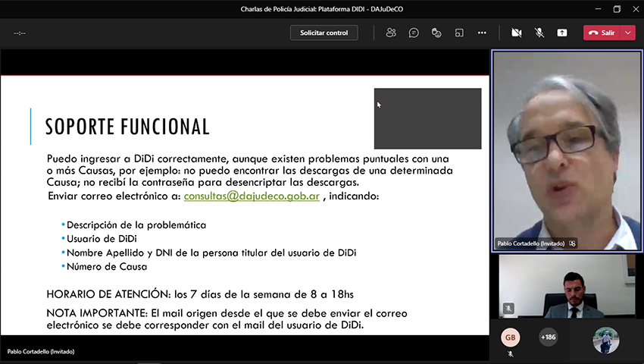Screen dimensions: 644x364
Task: Click the meeting timer display
Action: [20, 33]
